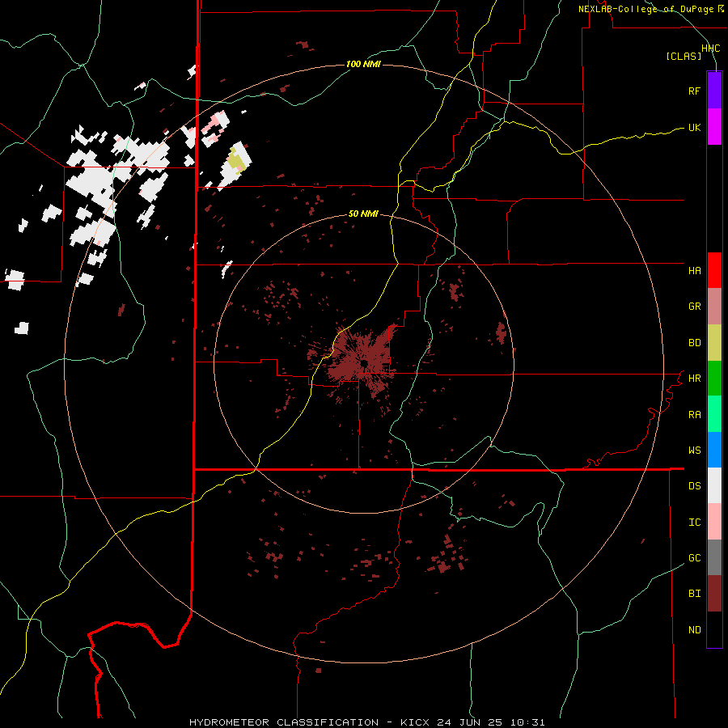Click the [CLAS] units label
Screen dimensions: 728x728
(x=684, y=57)
